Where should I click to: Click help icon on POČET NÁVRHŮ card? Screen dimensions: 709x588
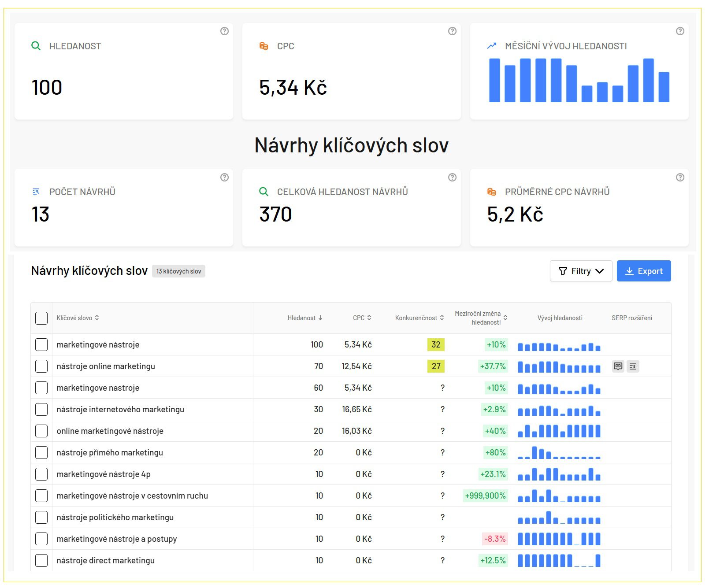[x=224, y=178]
